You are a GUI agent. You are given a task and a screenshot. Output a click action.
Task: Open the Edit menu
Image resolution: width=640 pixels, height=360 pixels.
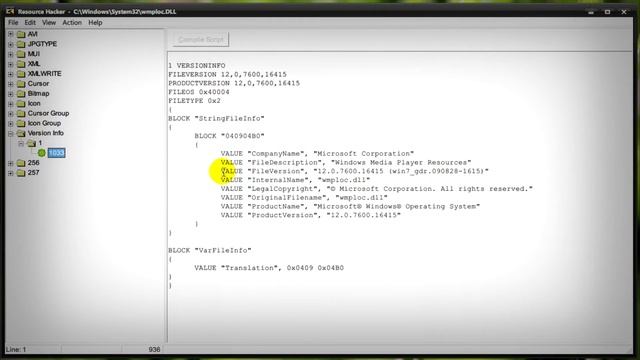(30, 23)
